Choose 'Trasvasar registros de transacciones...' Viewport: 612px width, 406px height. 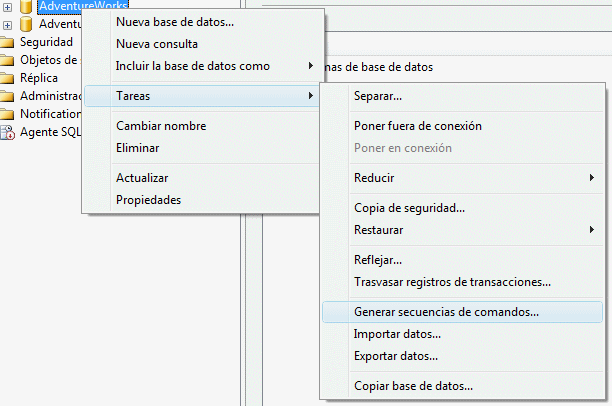coord(463,282)
